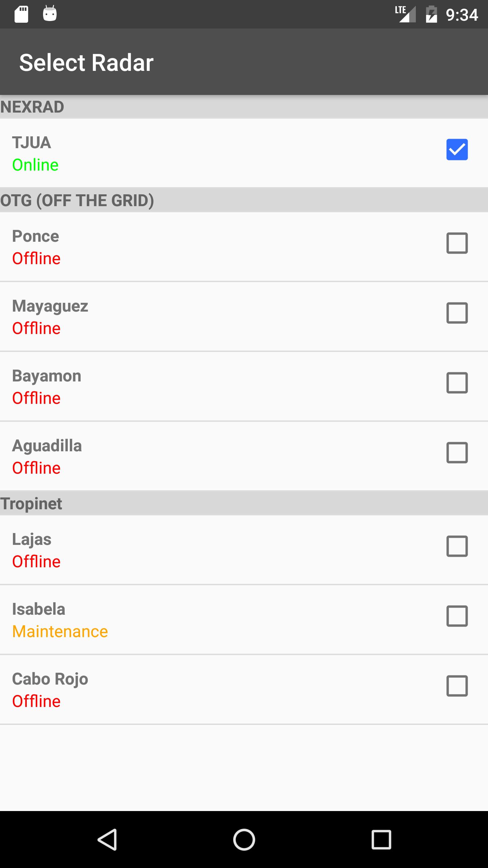Select the Bayamon radar checkbox
488x868 pixels.
[x=457, y=383]
